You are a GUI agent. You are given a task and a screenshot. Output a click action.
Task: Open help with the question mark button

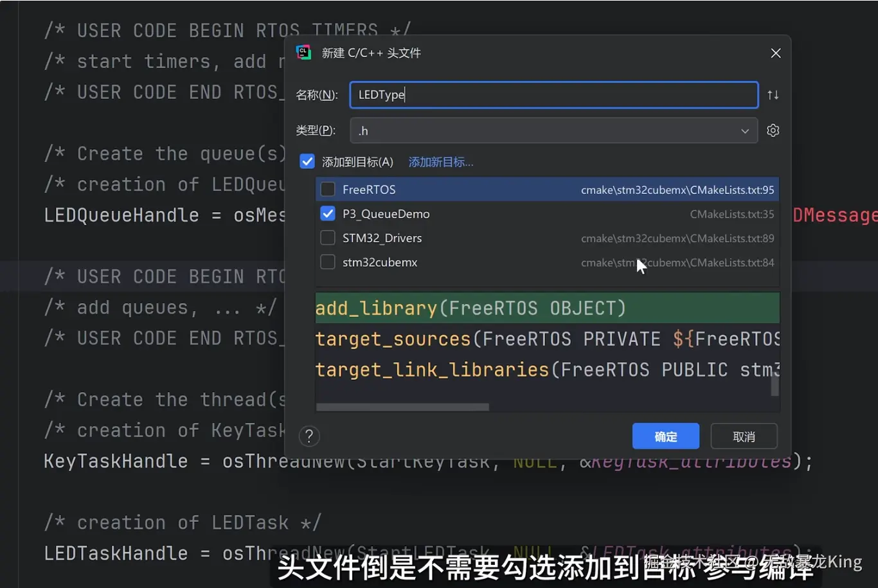tap(309, 436)
